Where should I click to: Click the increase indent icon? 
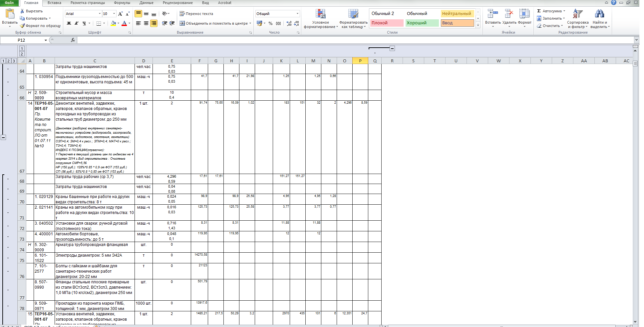coord(172,23)
